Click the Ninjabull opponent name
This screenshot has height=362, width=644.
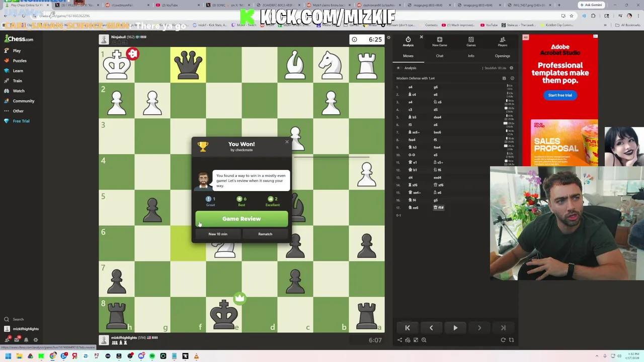(118, 37)
